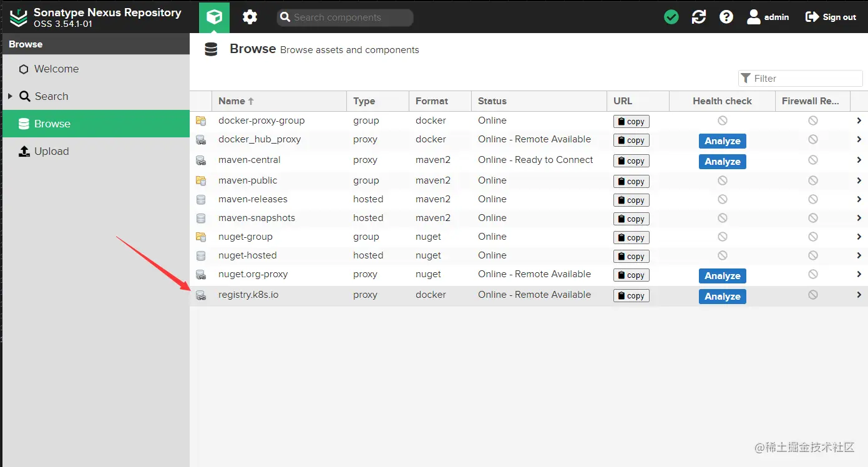Screen dimensions: 868x467
Task: Expand the Search sidebar tree arrow
Action: pyautogui.click(x=10, y=96)
